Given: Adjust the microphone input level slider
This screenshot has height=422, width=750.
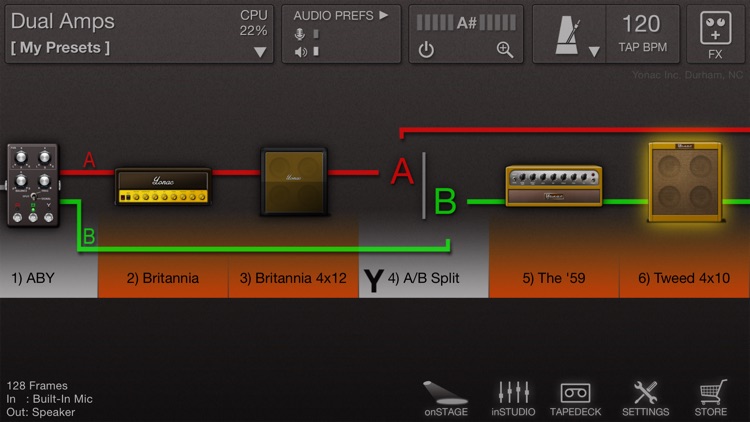Looking at the screenshot, I should [x=316, y=33].
